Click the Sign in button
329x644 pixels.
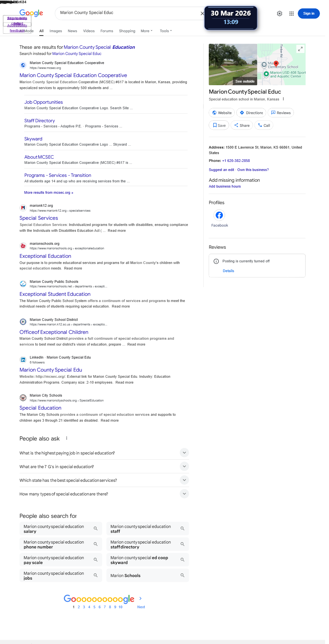(x=309, y=14)
